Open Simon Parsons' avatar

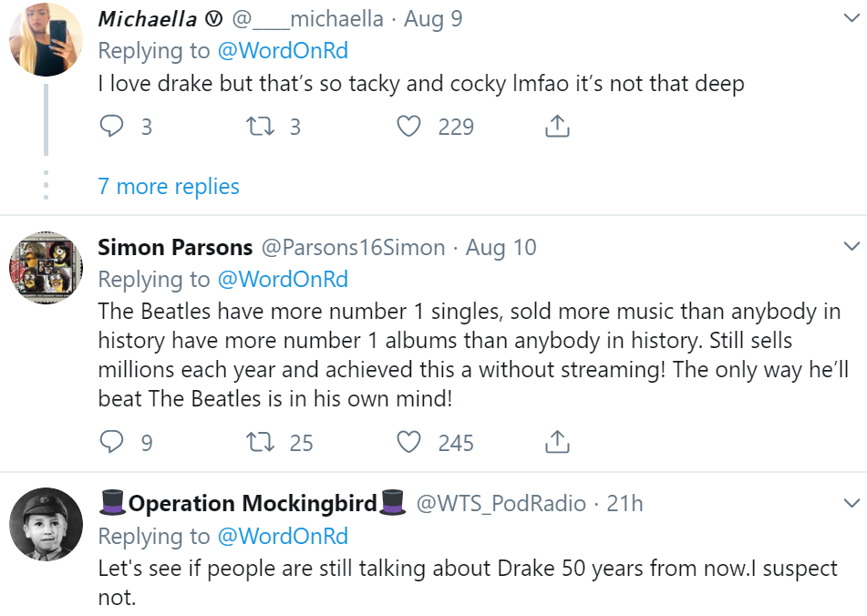point(46,267)
